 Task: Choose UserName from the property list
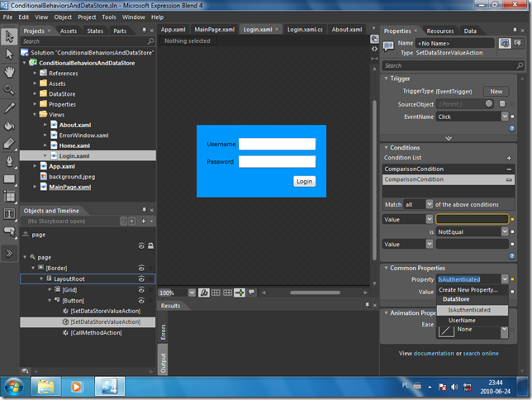[x=463, y=321]
